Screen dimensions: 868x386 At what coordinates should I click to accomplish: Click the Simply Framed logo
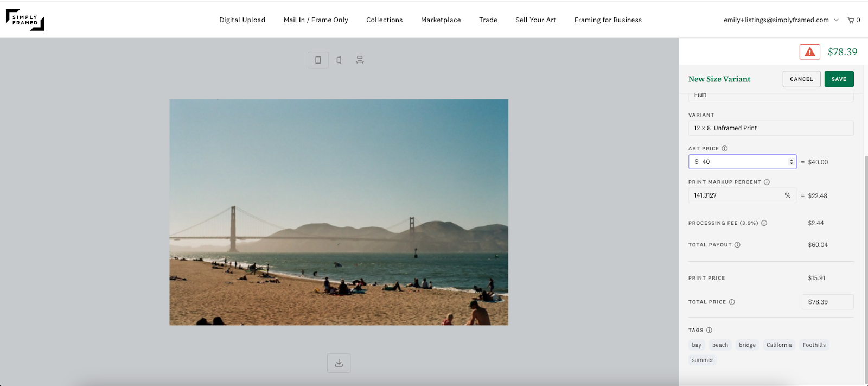coord(25,20)
